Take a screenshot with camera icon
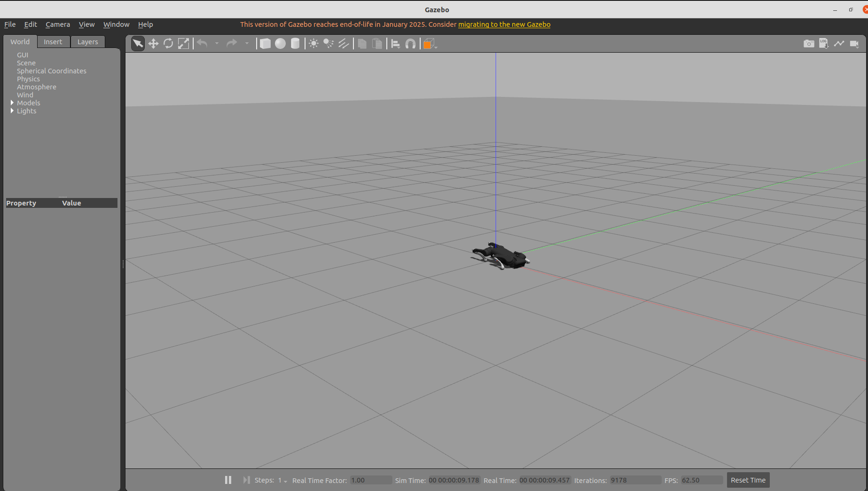Screen dimensions: 868x491 (809, 44)
